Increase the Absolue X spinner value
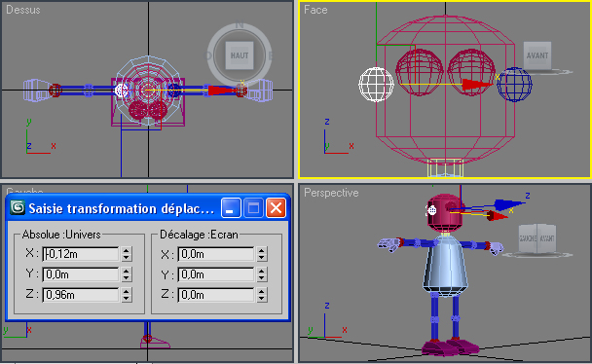 tap(127, 250)
